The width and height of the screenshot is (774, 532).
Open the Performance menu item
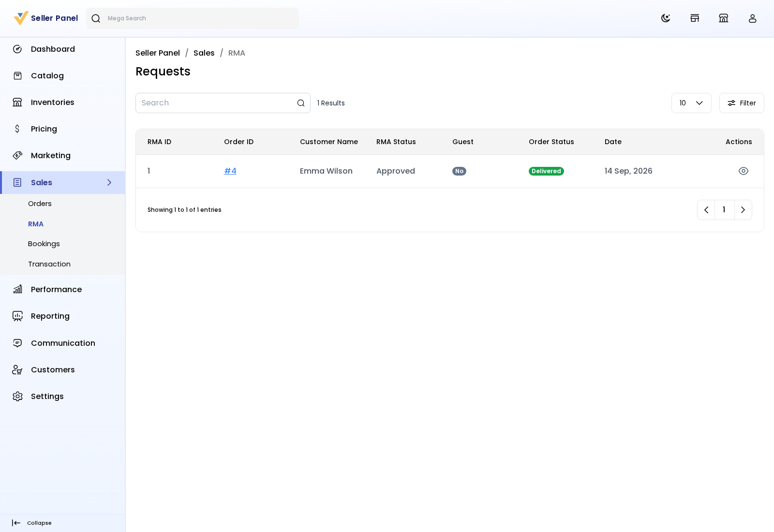(62, 290)
